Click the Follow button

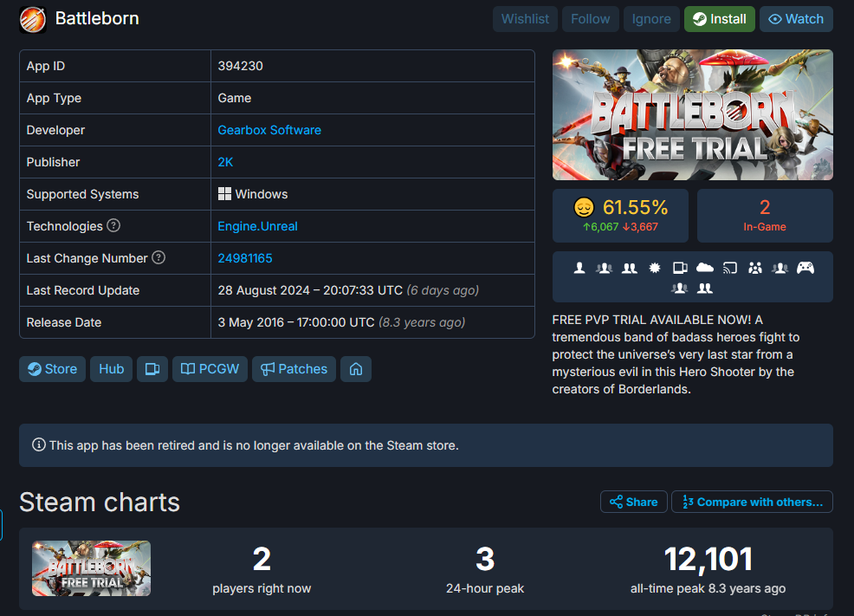(591, 19)
